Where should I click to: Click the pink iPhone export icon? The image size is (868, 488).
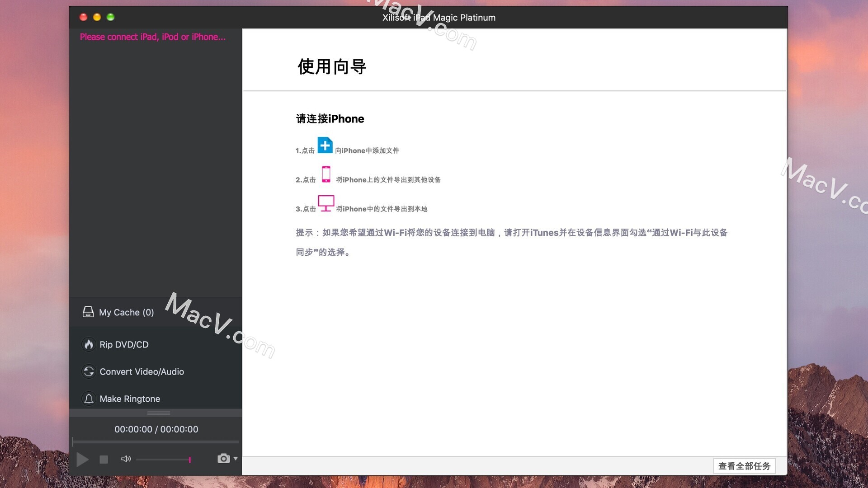click(x=326, y=174)
